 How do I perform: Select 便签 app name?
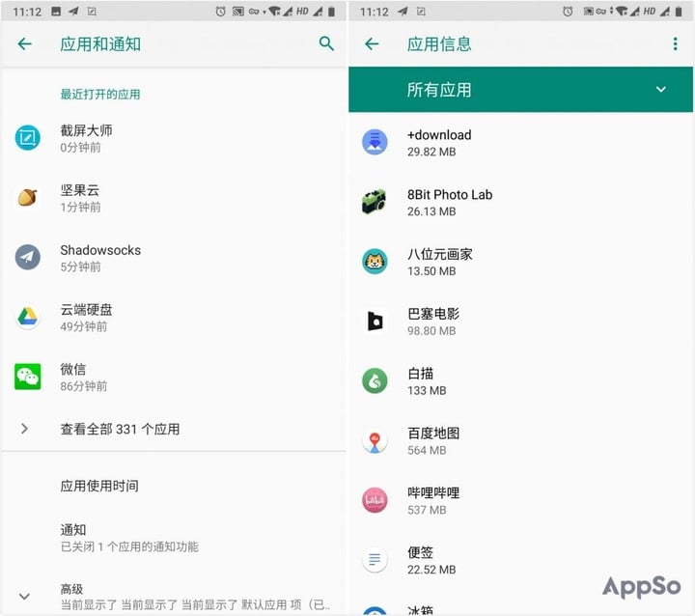(x=420, y=552)
